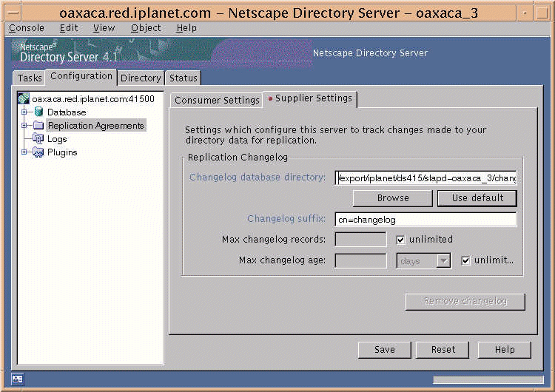Open the Object menu
This screenshot has height=392, width=555.
(x=146, y=28)
